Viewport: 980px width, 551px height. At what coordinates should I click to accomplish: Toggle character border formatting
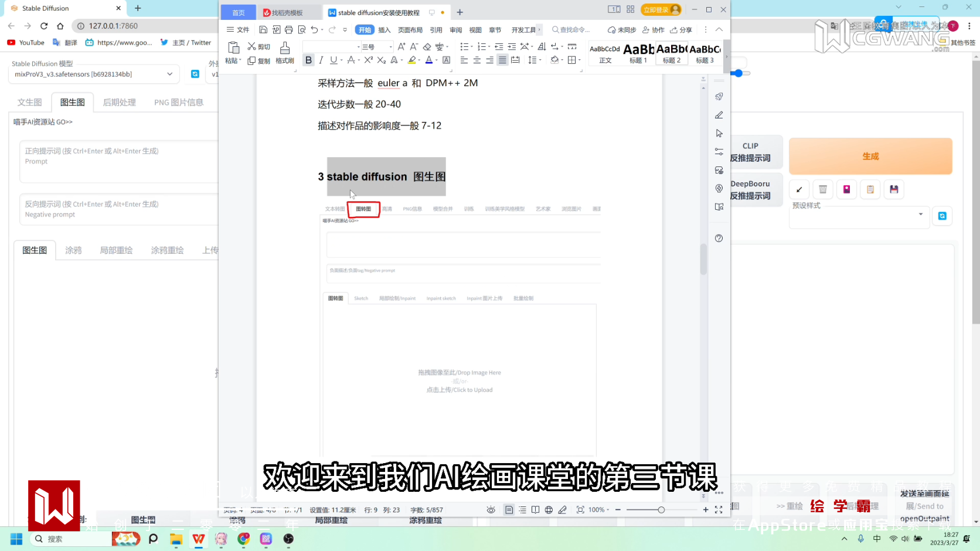446,60
